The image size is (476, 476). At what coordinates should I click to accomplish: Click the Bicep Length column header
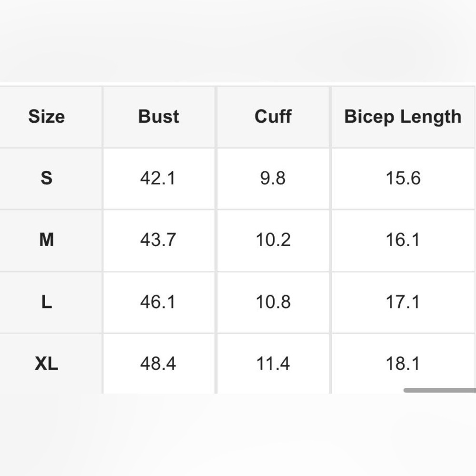(x=403, y=117)
